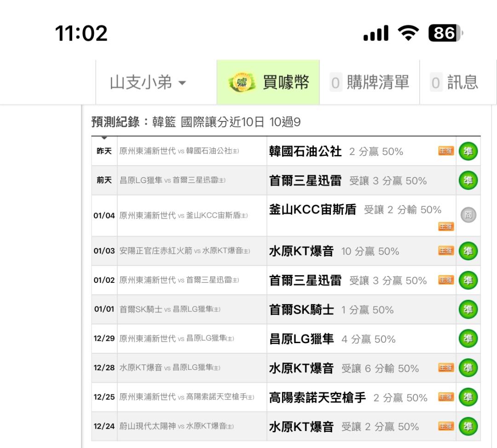Click the 預測紀錄 heading text
497x448 pixels.
116,122
